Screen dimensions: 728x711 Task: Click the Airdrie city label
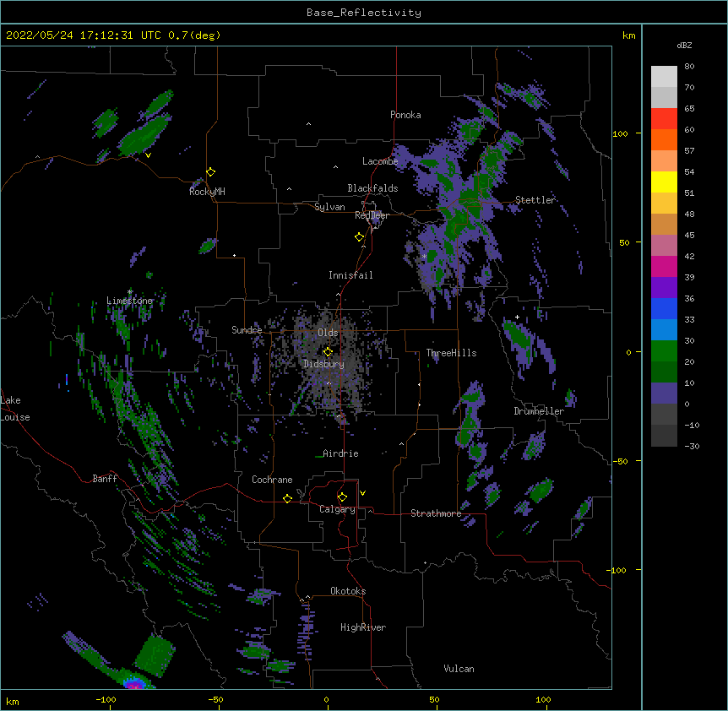click(x=340, y=453)
